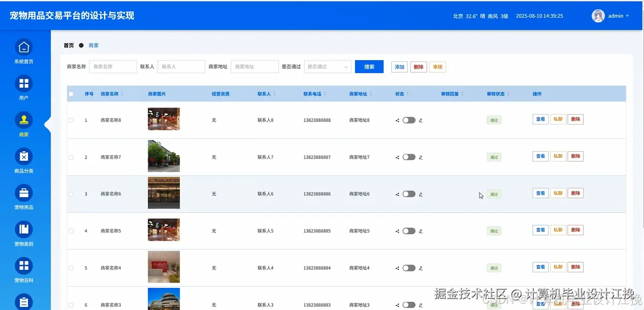Toggle the status switch for 商家名称8

pos(408,120)
